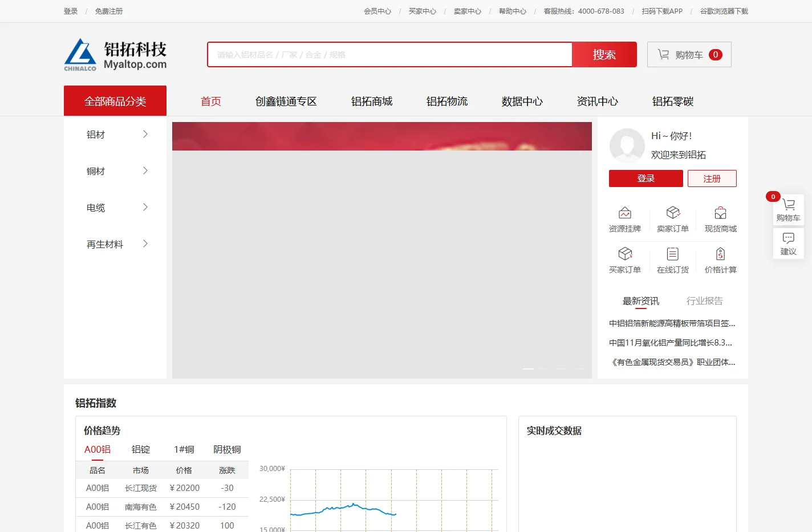Click the 涨跌 column header
The height and width of the screenshot is (532, 812).
point(227,470)
